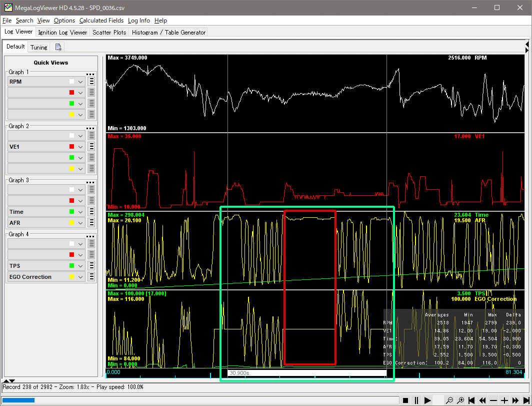The image size is (532, 406).
Task: Switch to the Scatter Plots tab
Action: tap(109, 32)
